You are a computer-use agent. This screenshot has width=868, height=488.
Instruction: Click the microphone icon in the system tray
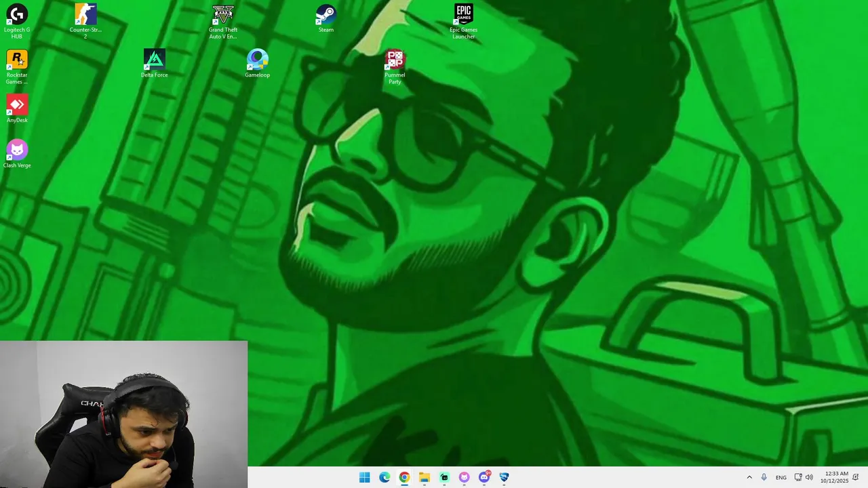[764, 477]
